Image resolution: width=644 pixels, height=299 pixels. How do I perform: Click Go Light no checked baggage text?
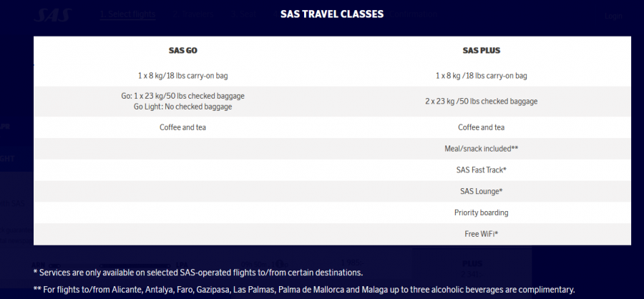coord(182,107)
